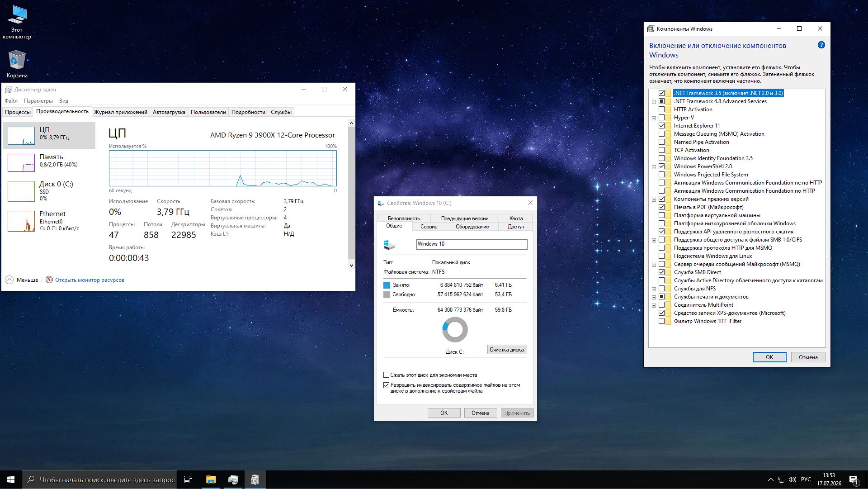The height and width of the screenshot is (489, 868).
Task: Select Ethernet performance item
Action: click(49, 221)
